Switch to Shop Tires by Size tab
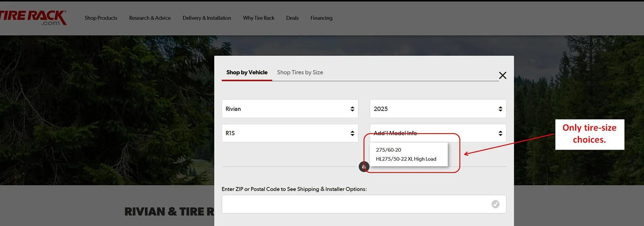This screenshot has width=644, height=226. pos(300,72)
